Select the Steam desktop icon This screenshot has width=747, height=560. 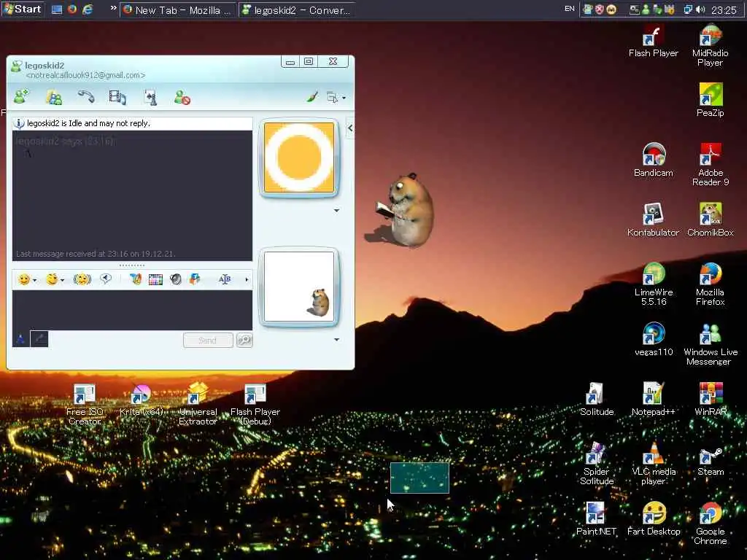(x=710, y=460)
